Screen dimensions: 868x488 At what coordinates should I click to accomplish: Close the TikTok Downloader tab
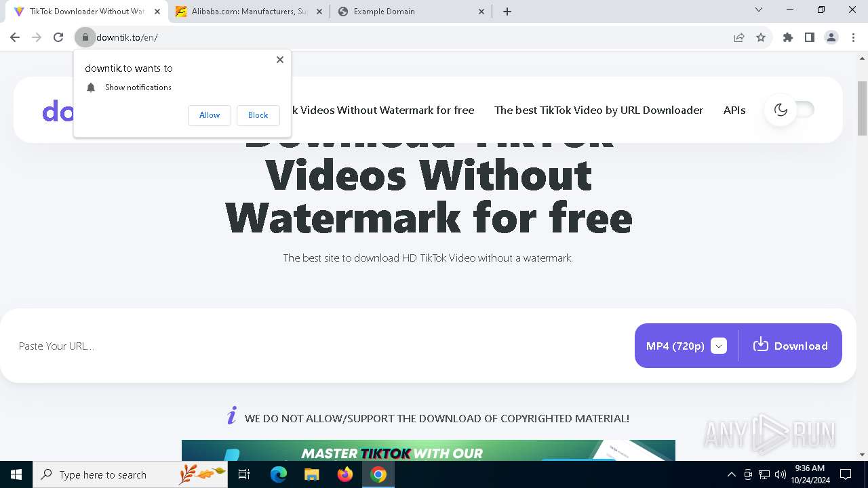pyautogui.click(x=157, y=12)
